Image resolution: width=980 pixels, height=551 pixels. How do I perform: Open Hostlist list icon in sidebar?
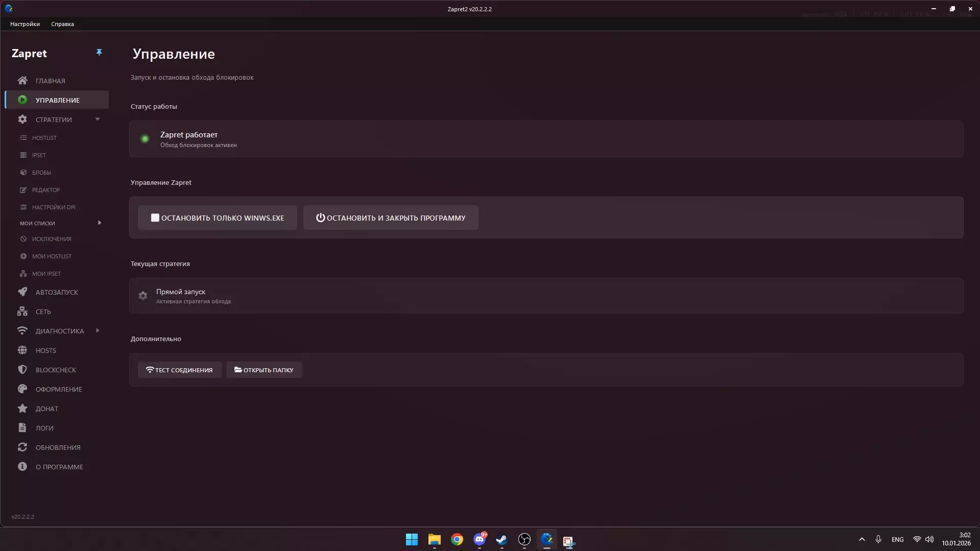point(23,138)
